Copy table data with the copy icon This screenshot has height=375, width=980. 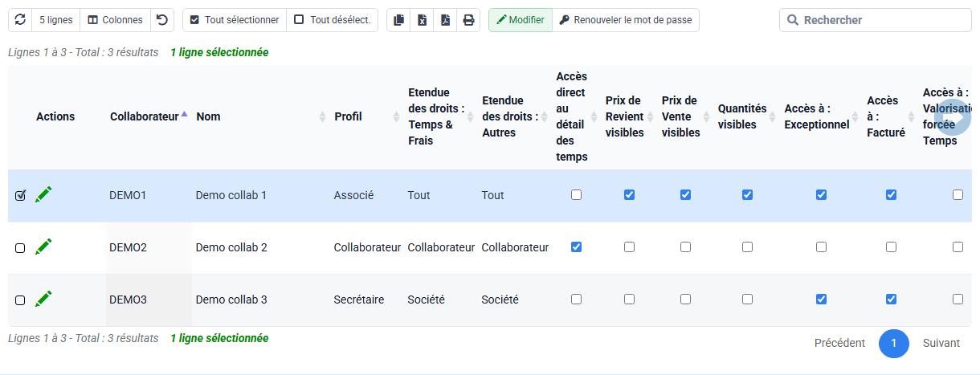(x=399, y=20)
